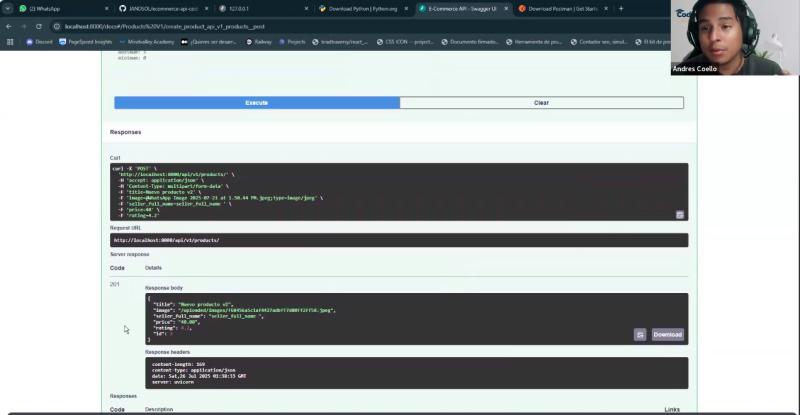This screenshot has width=800, height=415.
Task: Click the blue Execute button
Action: coord(257,103)
